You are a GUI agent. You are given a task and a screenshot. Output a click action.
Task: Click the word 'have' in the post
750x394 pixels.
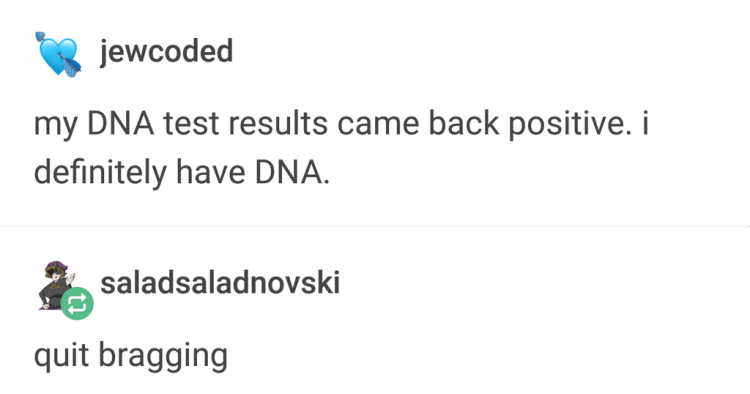211,172
